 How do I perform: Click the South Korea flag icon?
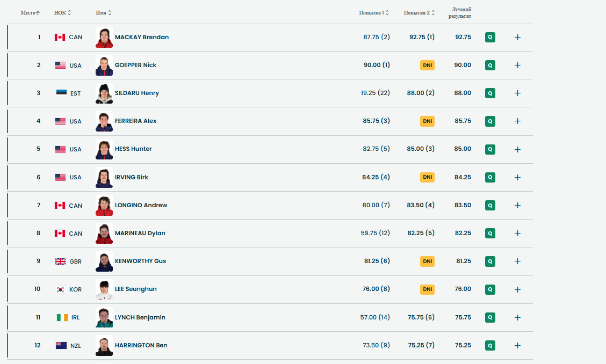coord(61,289)
